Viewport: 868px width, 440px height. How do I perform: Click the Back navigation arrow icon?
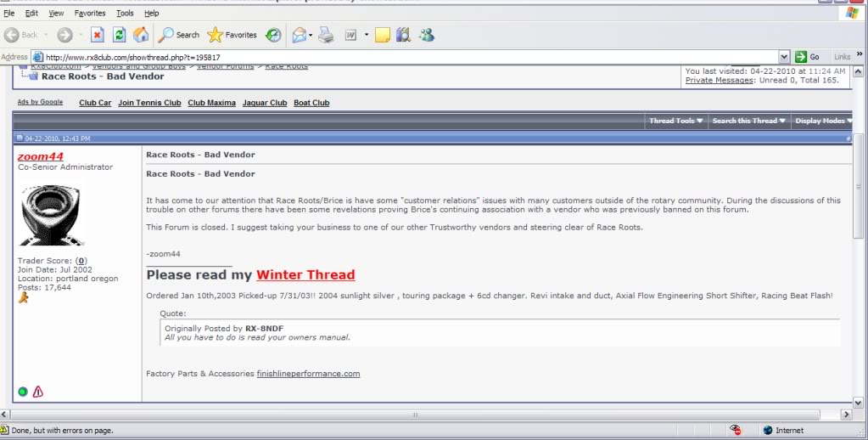[12, 35]
